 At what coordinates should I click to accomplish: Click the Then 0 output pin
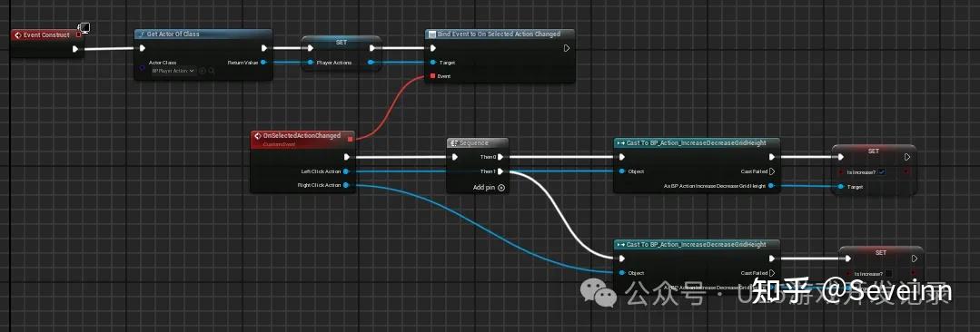coord(500,157)
